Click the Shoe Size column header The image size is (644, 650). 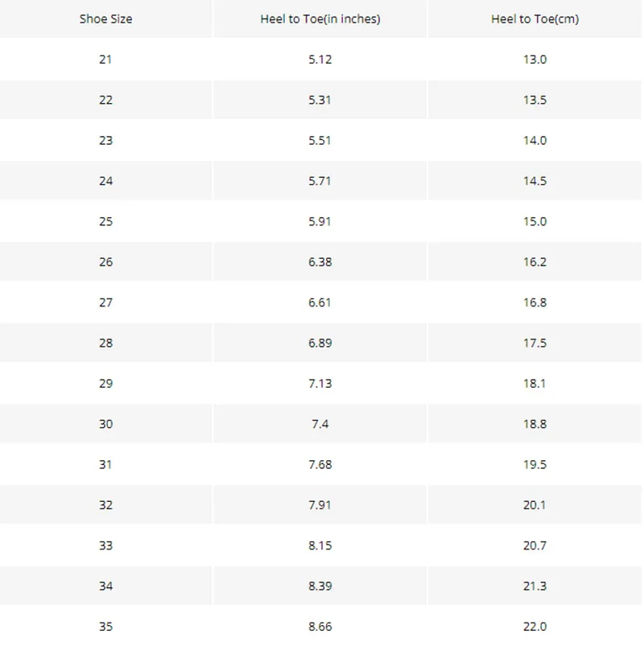click(105, 19)
